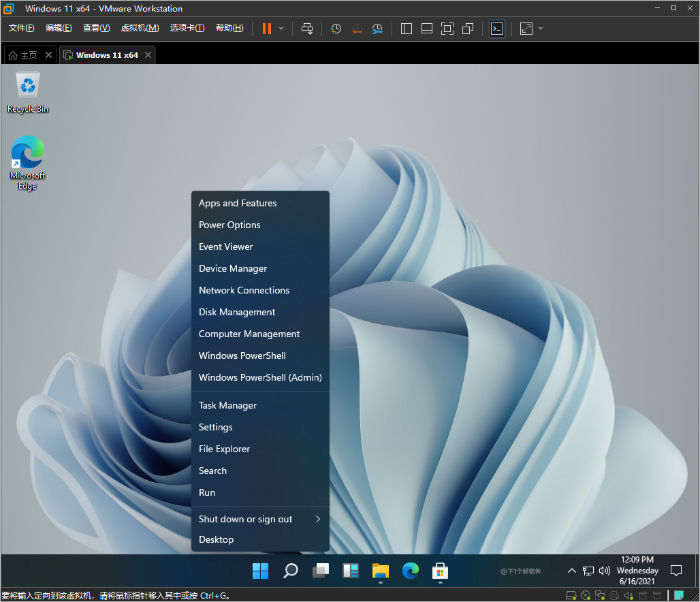
Task: Click the Windows Start button on the taskbar
Action: point(260,571)
